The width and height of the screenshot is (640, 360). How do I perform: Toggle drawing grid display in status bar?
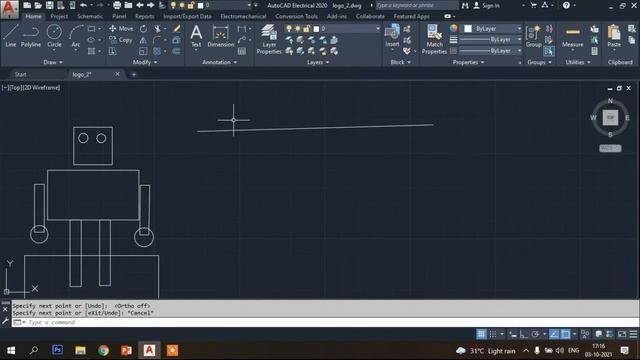[x=481, y=334]
